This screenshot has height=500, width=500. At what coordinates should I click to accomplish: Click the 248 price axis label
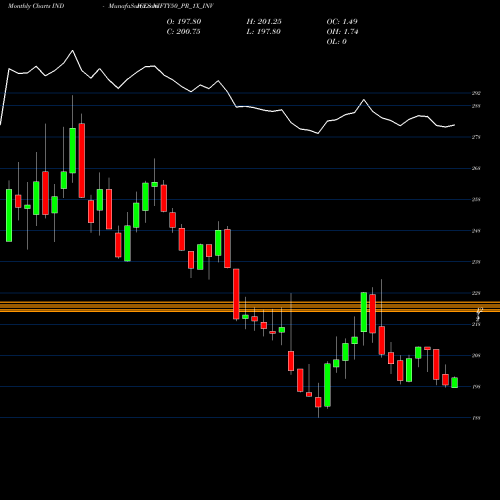tap(476, 231)
